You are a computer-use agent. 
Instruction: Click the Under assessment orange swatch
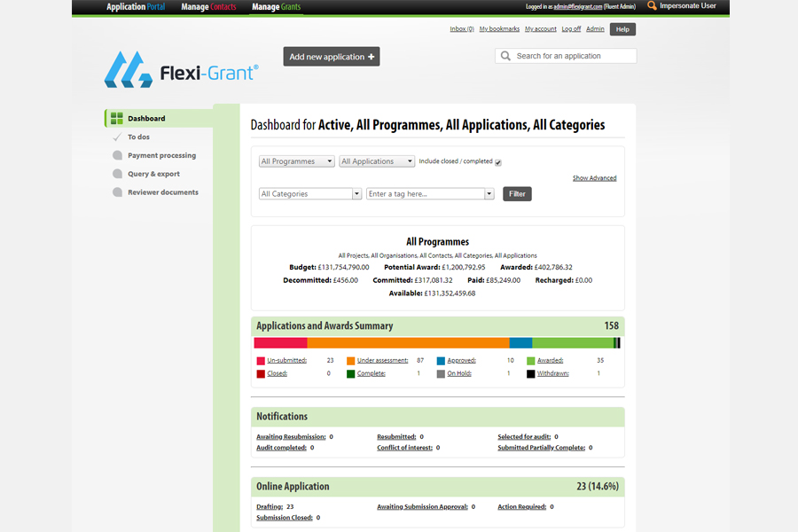pyautogui.click(x=350, y=361)
